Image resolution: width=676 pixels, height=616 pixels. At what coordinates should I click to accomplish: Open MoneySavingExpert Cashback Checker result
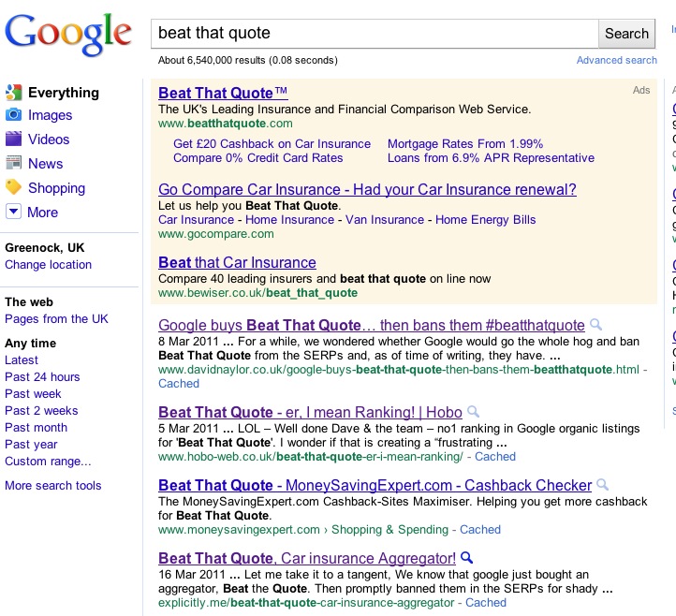(x=375, y=485)
